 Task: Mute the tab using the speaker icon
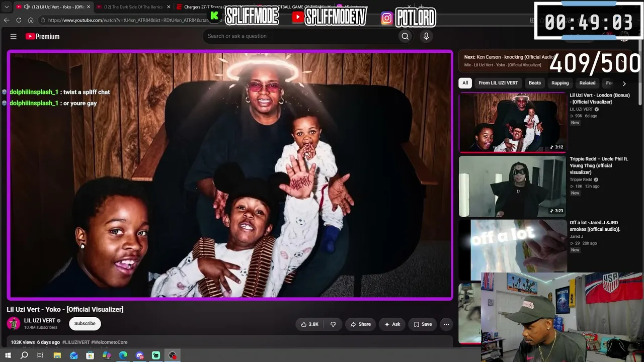pos(27,7)
